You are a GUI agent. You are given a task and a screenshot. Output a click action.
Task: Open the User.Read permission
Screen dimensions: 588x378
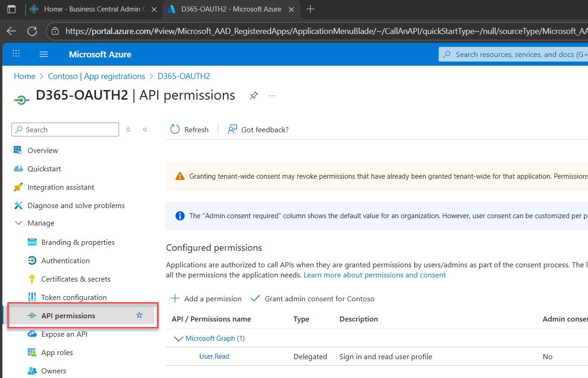pos(214,356)
